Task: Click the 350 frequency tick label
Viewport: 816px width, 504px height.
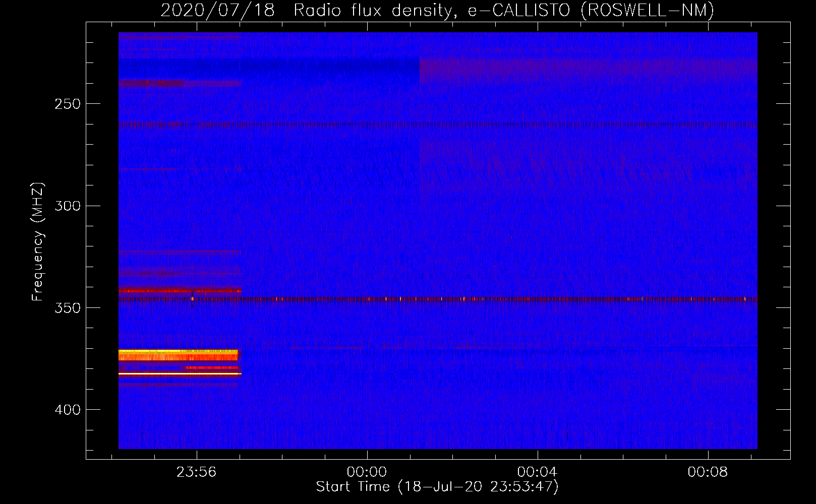Action: tap(68, 308)
